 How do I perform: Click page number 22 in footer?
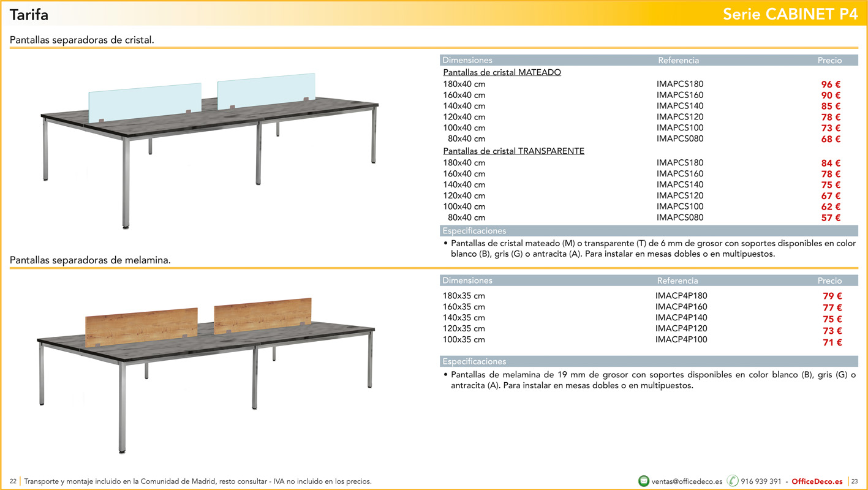point(13,481)
